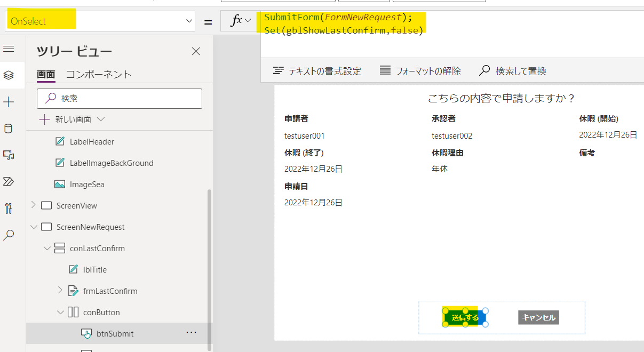The height and width of the screenshot is (352, 644).
Task: Click テキストの書式設定 format text
Action: click(317, 71)
